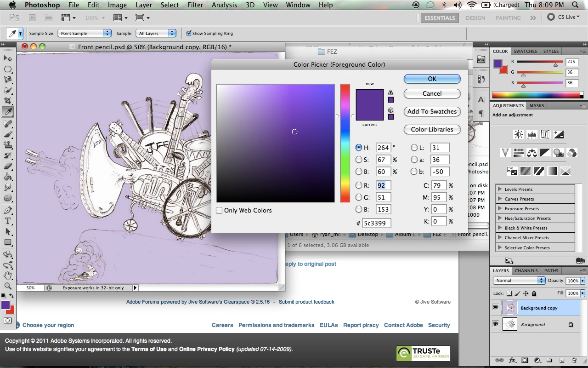Open the Analysis menu
Image resolution: width=588 pixels, height=368 pixels.
coord(225,5)
